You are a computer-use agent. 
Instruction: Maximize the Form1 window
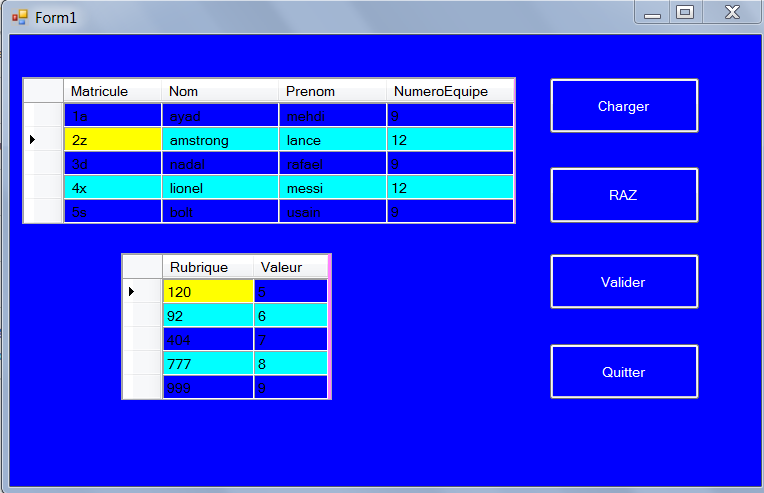685,13
